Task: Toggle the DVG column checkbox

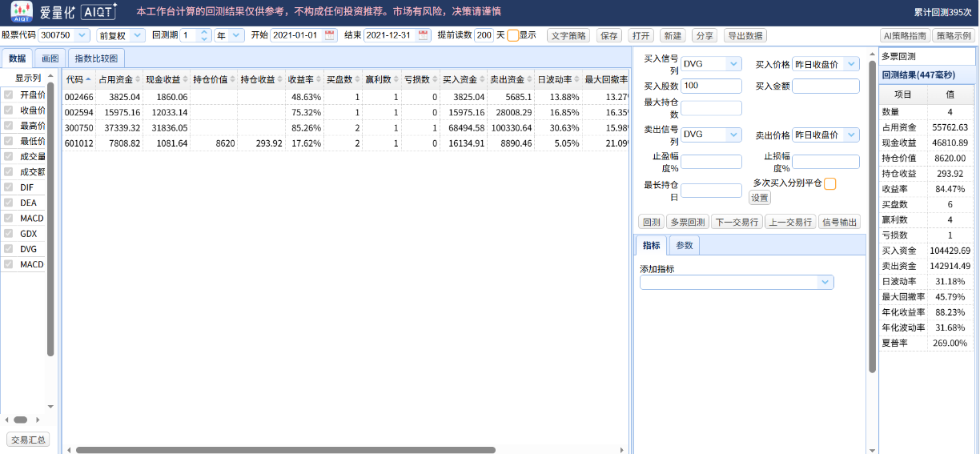Action: pyautogui.click(x=9, y=249)
